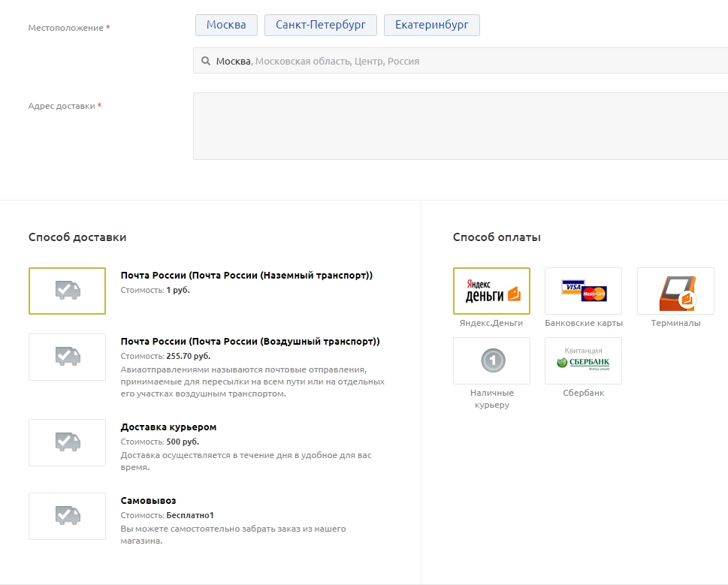This screenshot has width=728, height=585.
Task: Select the Yandex.Money payment icon
Action: coord(491,291)
